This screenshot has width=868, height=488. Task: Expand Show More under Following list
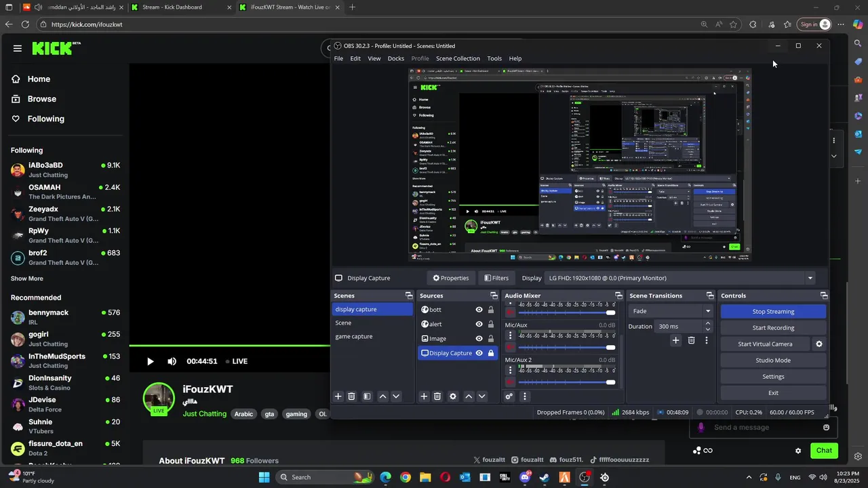[27, 279]
